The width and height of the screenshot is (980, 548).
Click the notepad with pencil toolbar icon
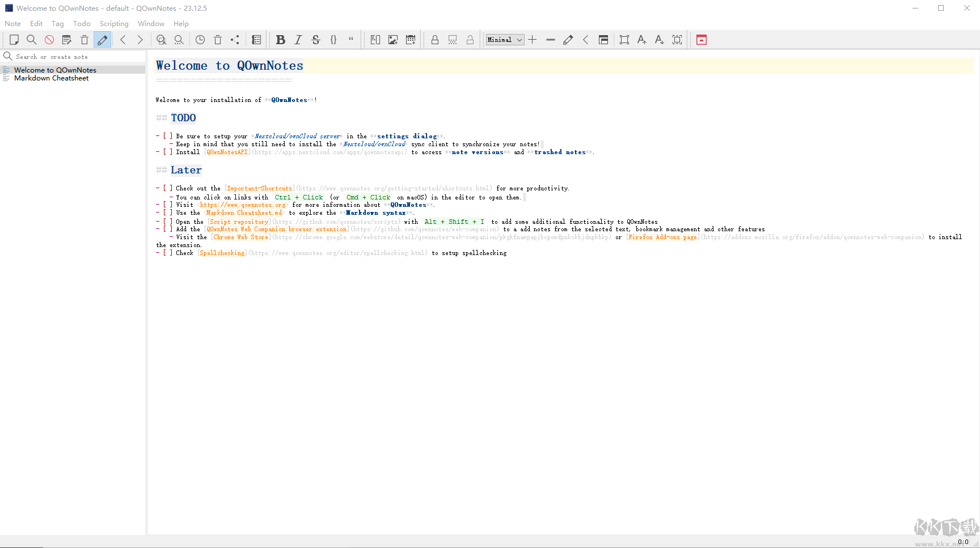pos(67,40)
